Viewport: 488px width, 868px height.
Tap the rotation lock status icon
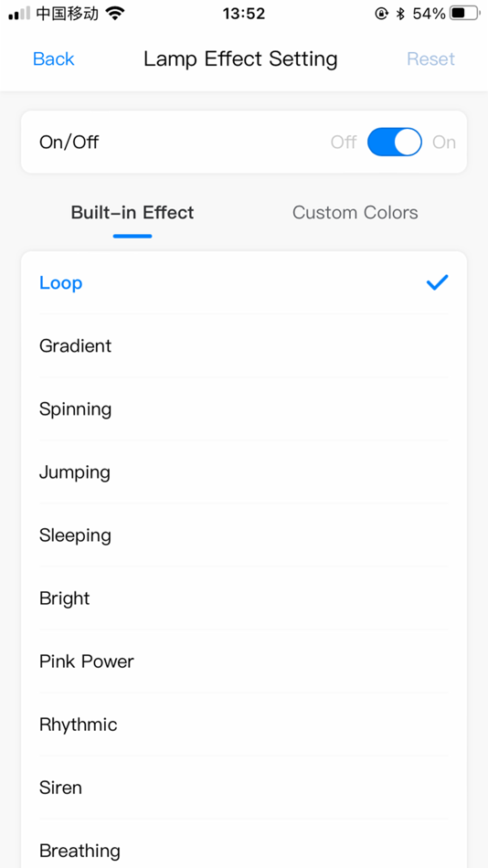pyautogui.click(x=381, y=14)
